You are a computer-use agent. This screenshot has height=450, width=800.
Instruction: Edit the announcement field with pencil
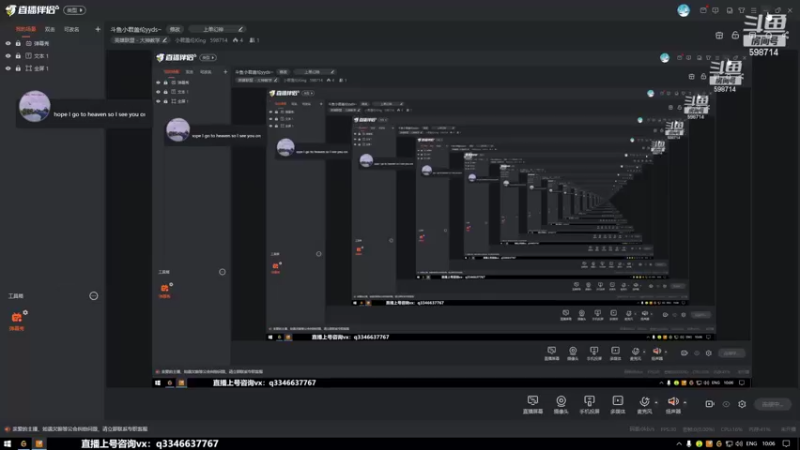[216, 29]
